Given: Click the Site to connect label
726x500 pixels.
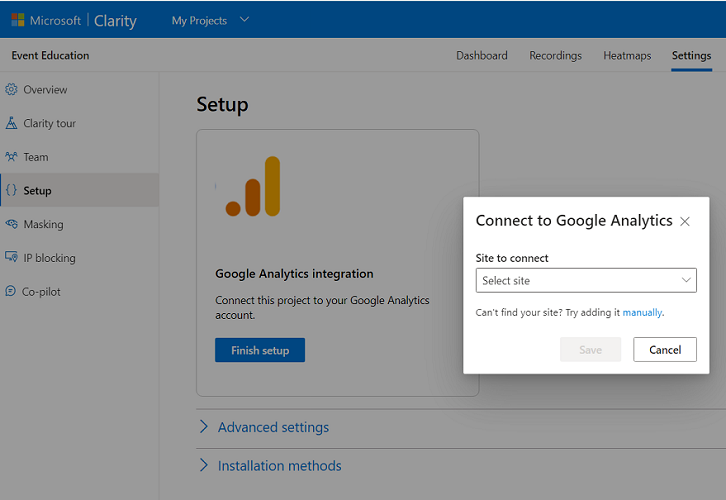Looking at the screenshot, I should pyautogui.click(x=512, y=258).
